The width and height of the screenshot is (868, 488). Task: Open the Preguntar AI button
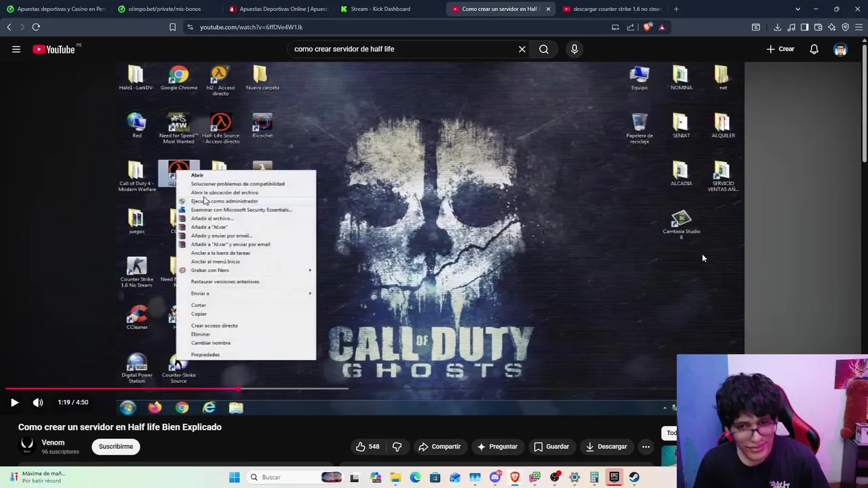click(x=497, y=447)
